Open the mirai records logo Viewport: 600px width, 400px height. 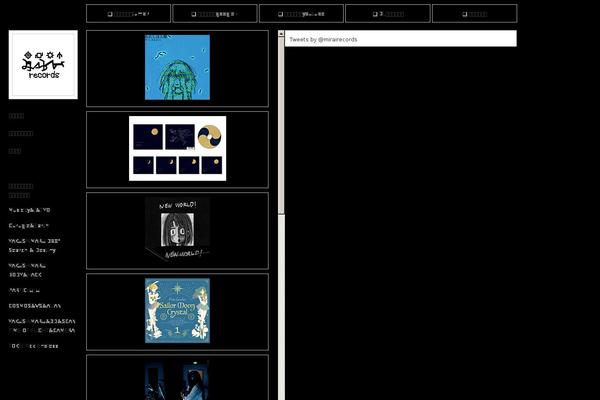pos(43,65)
